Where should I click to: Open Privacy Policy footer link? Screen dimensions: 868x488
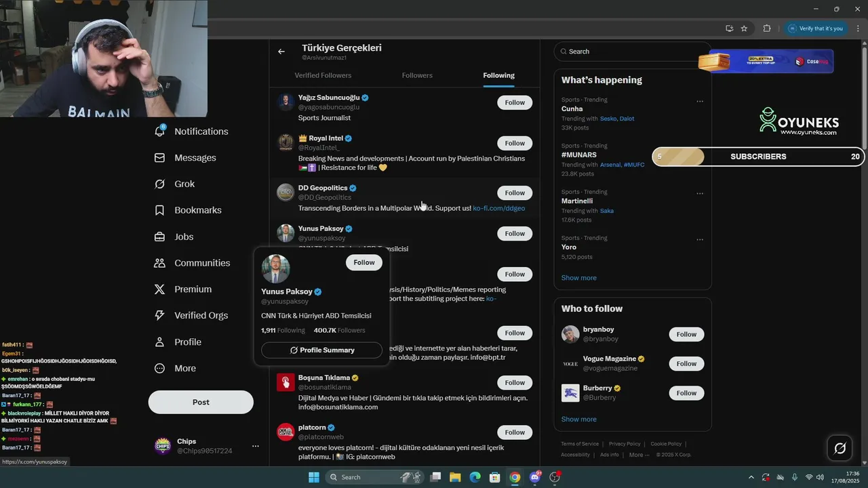coord(625,444)
